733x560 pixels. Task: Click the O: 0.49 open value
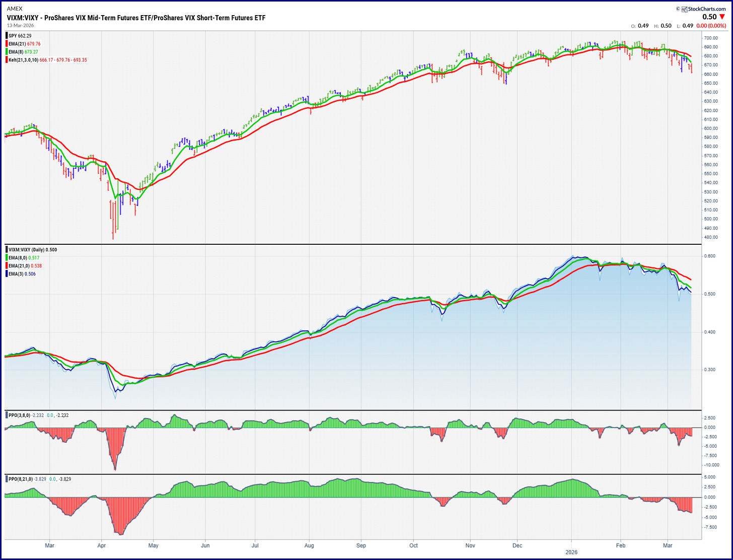pos(640,26)
